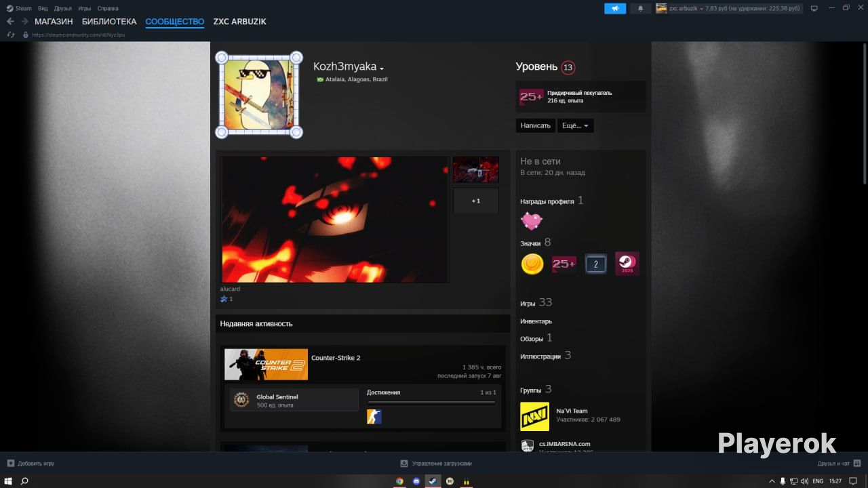Expand the Kozh3myaka name history arrow
The image size is (868, 488).
(x=382, y=68)
